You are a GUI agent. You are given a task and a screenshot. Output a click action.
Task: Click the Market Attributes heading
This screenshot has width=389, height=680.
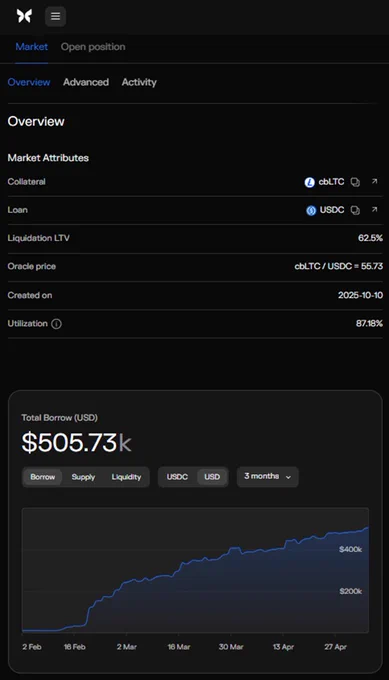click(48, 158)
